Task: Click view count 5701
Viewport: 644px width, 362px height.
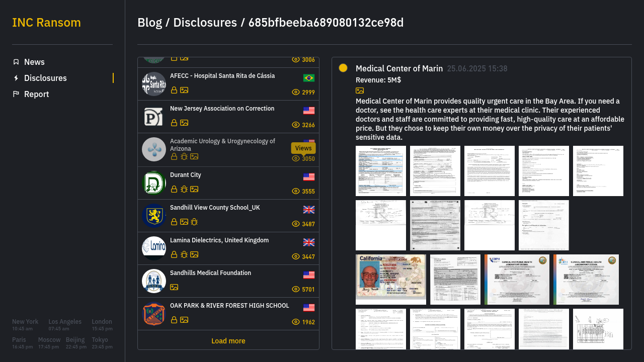Action: coord(308,290)
